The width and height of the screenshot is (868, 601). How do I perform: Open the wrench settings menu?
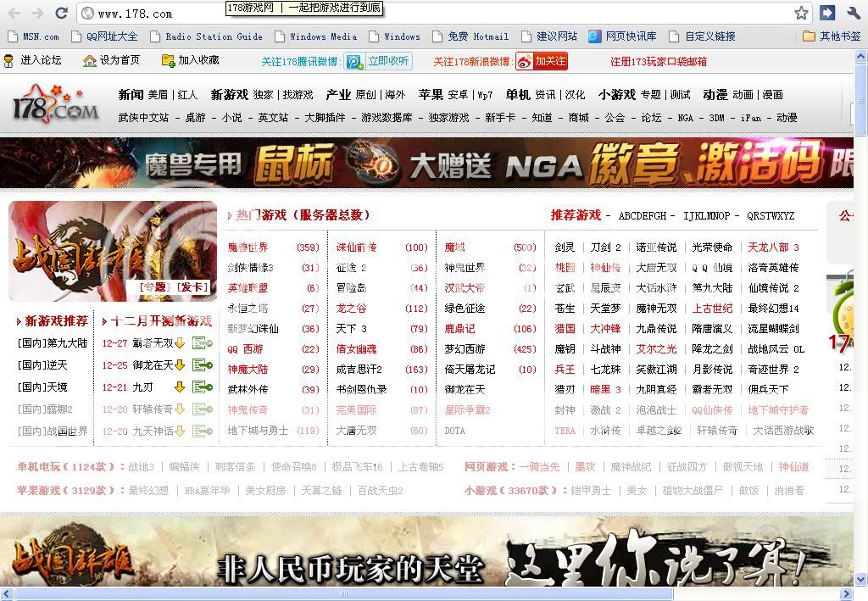(x=853, y=13)
